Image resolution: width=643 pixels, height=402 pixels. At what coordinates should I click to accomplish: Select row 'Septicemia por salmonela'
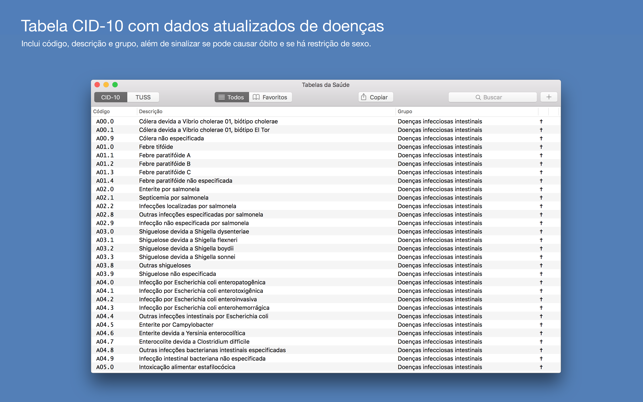[x=326, y=198]
